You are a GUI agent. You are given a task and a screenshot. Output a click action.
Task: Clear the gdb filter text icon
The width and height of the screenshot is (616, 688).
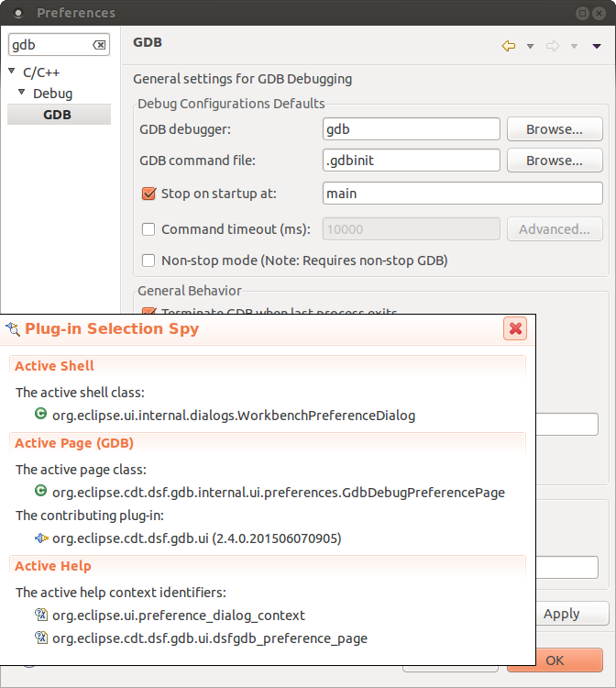99,45
